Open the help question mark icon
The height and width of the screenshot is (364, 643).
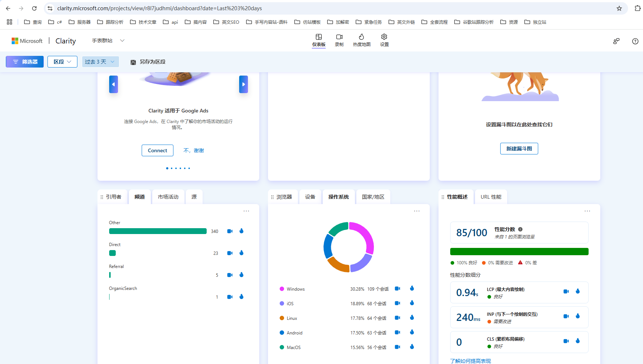(635, 41)
